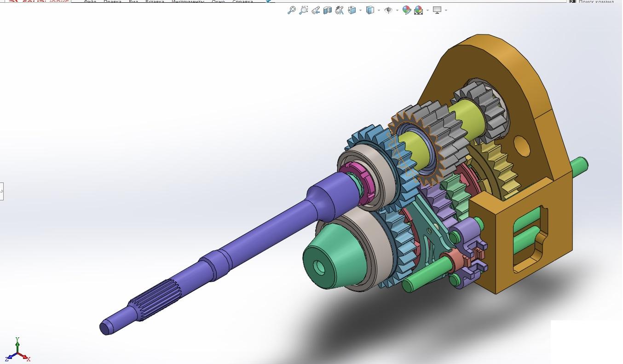Expand the collapsed left panel handle
Viewport: 623px width, 364px height.
click(1, 191)
